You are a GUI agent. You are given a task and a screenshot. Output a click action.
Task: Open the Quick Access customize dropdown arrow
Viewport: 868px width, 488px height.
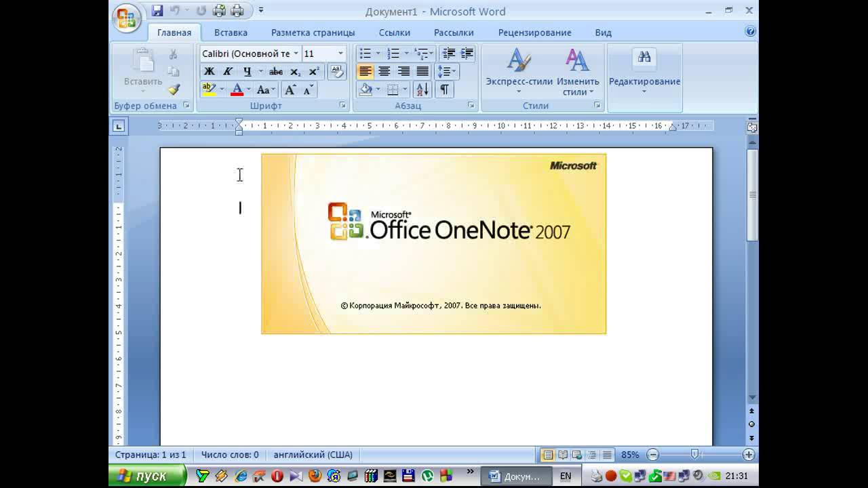pos(261,11)
